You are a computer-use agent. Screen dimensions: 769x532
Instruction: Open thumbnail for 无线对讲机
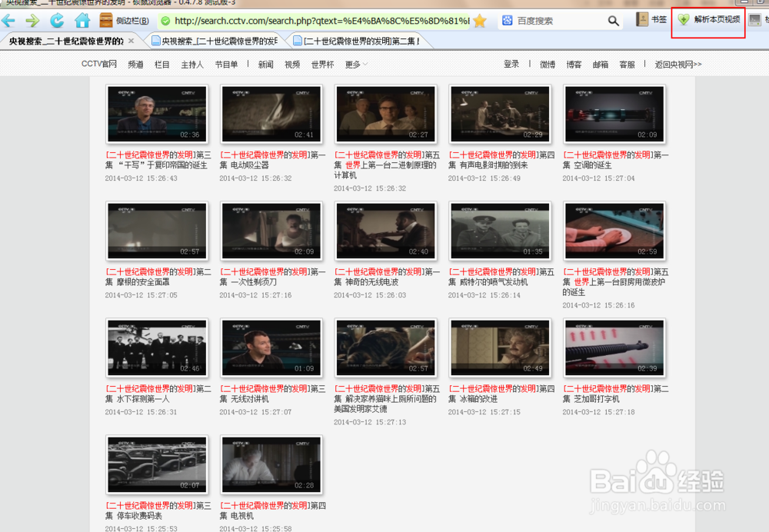(x=271, y=347)
